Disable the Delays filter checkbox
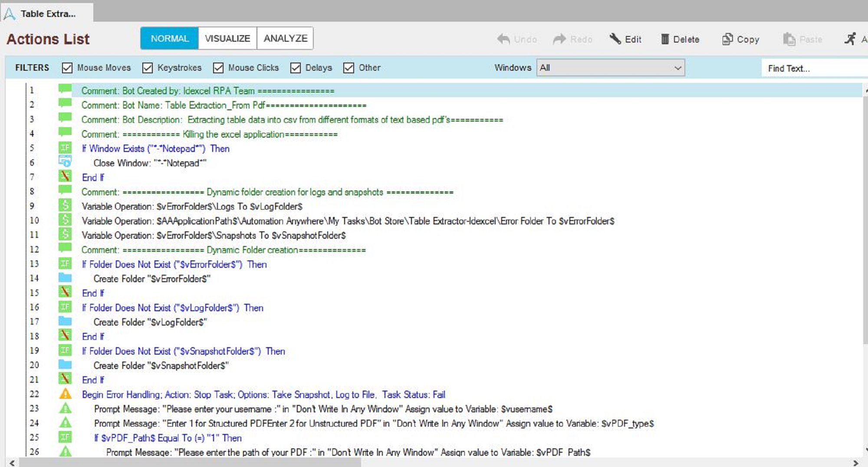The height and width of the screenshot is (467, 868). point(296,68)
